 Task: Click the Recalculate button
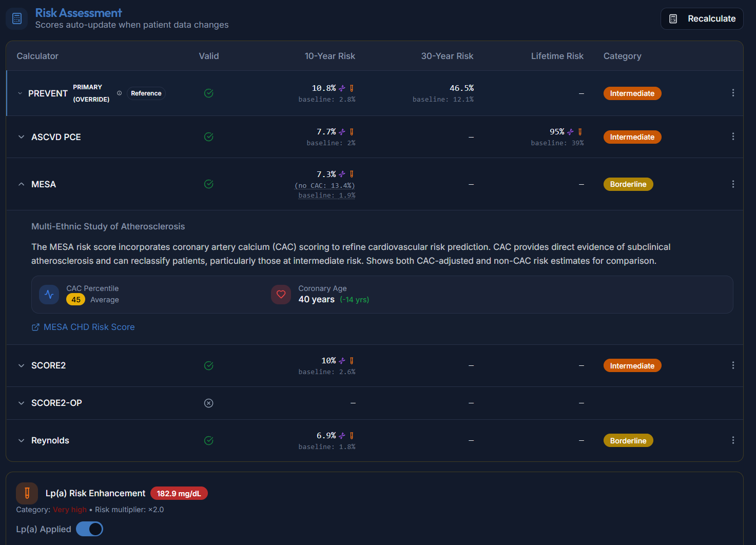(702, 18)
